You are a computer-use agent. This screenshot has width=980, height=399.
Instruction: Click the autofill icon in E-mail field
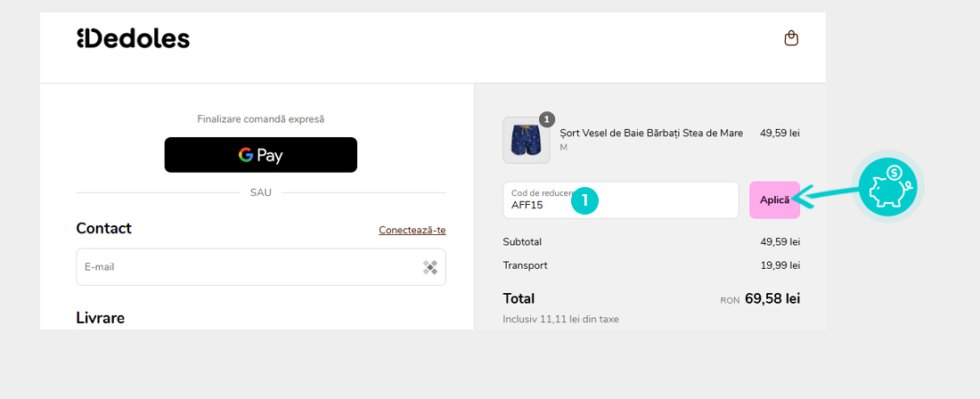430,267
